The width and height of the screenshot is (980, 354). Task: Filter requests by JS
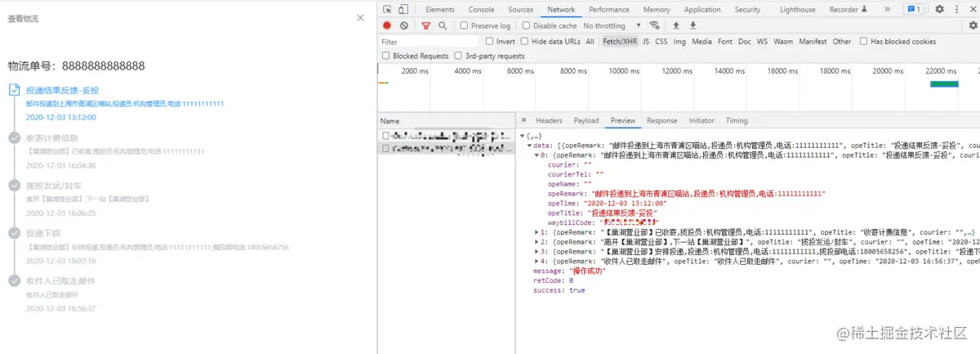pos(646,41)
